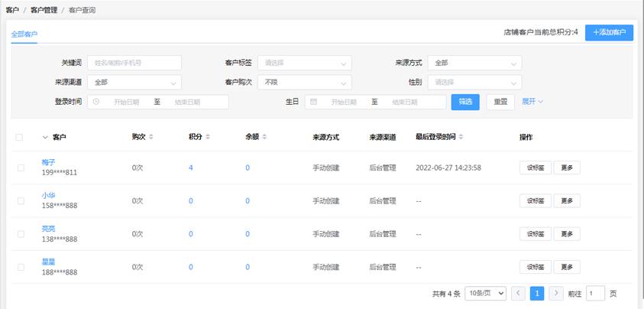Click 梅子 balance value 0

point(248,168)
